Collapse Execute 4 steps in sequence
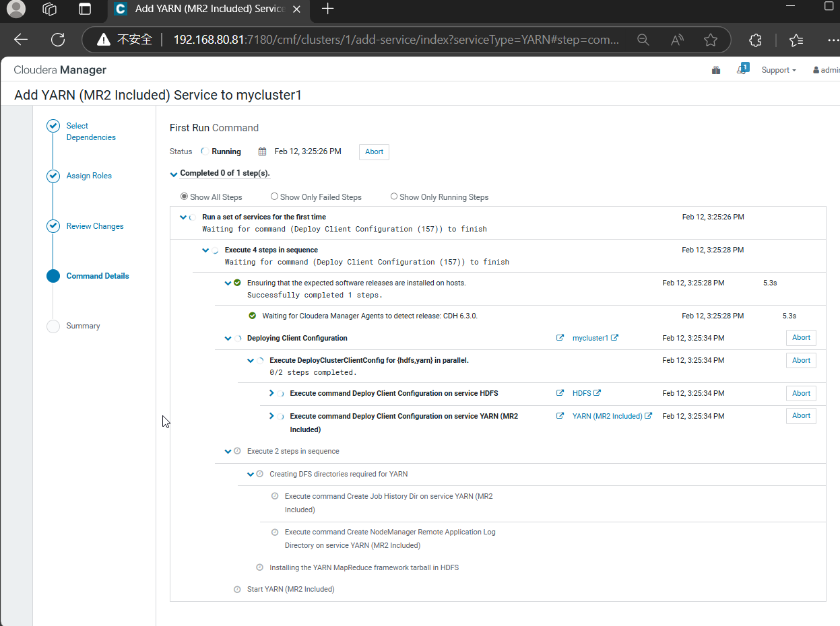840x626 pixels. click(x=205, y=250)
